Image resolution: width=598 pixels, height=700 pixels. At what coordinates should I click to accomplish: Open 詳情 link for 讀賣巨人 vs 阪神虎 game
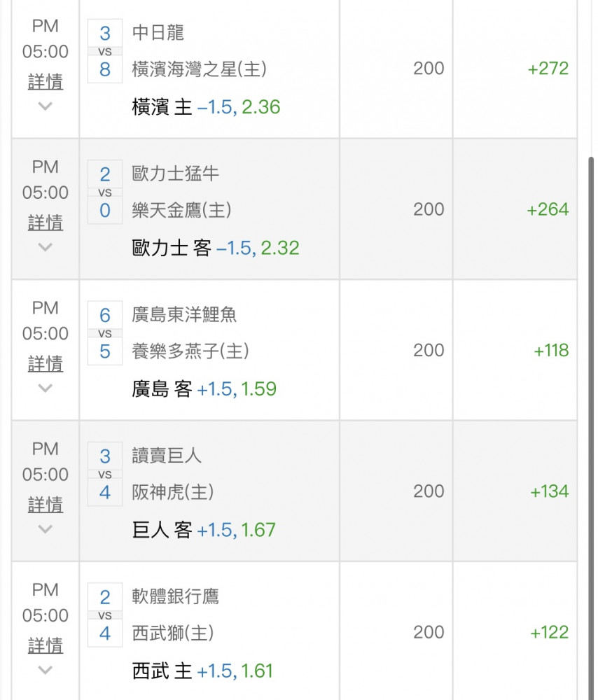pos(45,505)
